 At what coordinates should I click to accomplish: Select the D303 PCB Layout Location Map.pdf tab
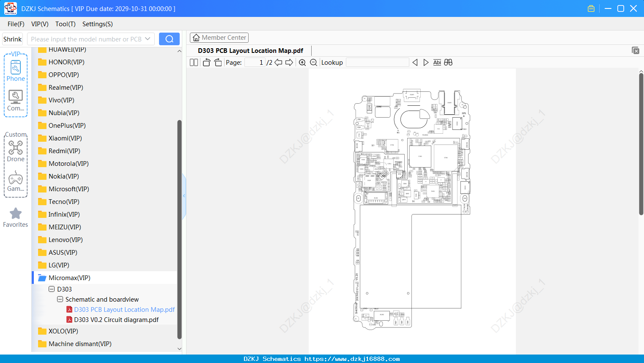click(x=250, y=51)
